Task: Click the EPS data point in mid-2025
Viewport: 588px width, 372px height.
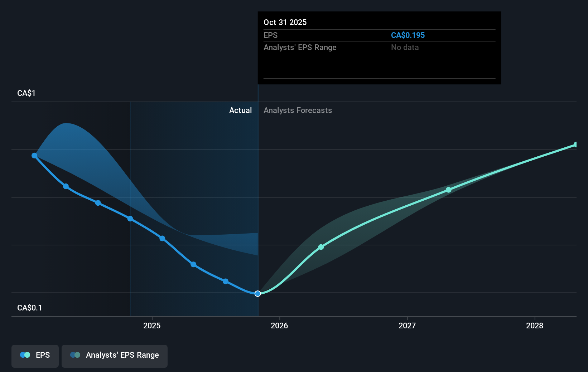Action: click(x=193, y=265)
